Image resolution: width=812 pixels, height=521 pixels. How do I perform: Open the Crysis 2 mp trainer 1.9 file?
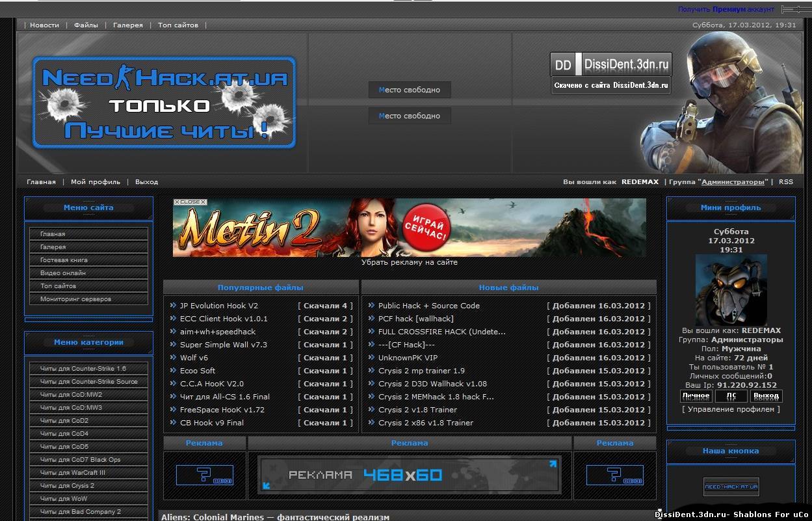(421, 371)
